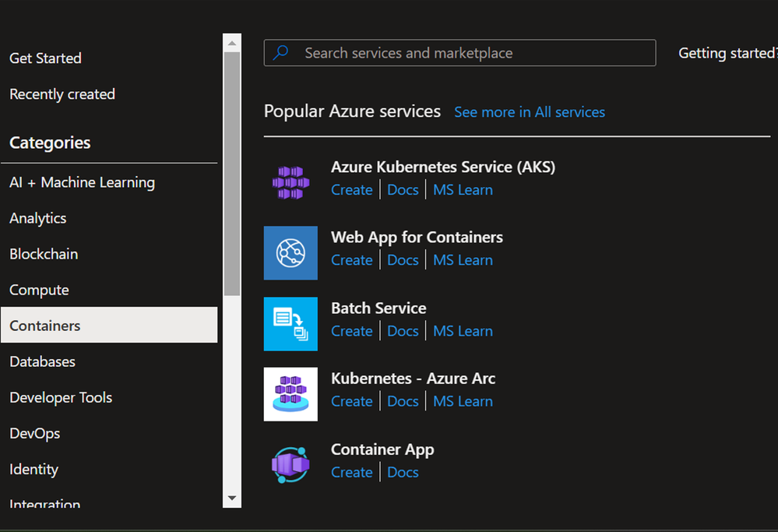Focus the Search services and marketplace field

click(x=460, y=53)
